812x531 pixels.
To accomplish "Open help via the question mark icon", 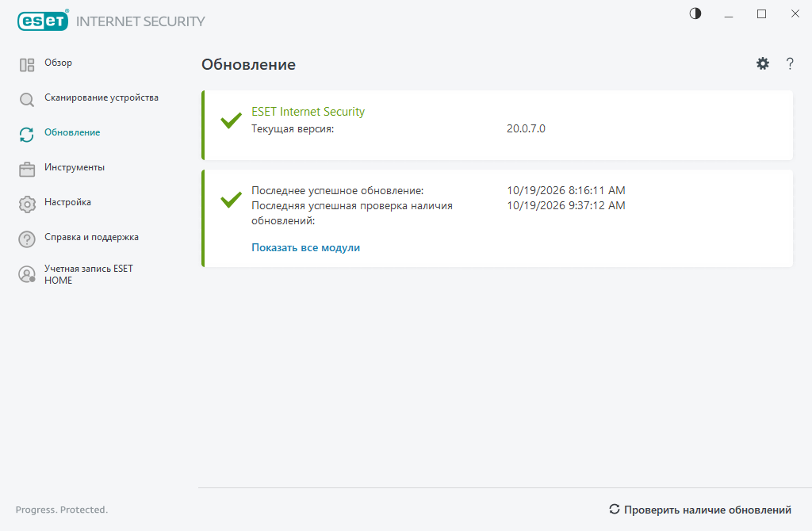I will click(x=790, y=63).
